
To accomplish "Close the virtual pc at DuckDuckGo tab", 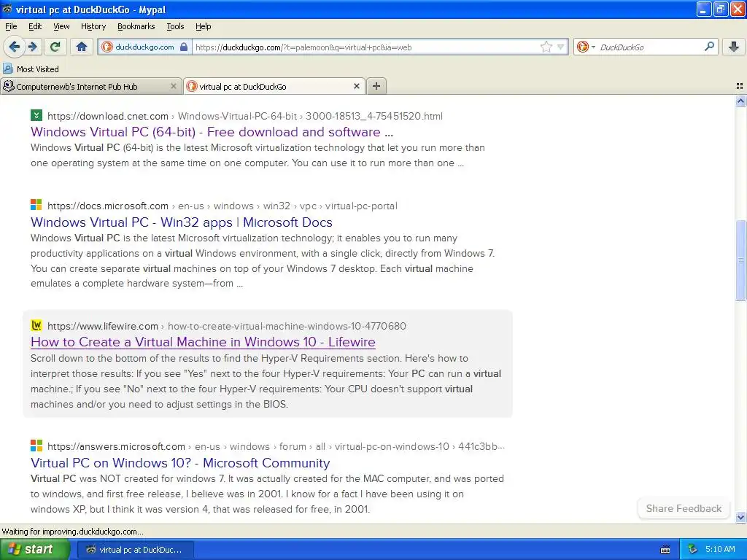I will click(356, 86).
